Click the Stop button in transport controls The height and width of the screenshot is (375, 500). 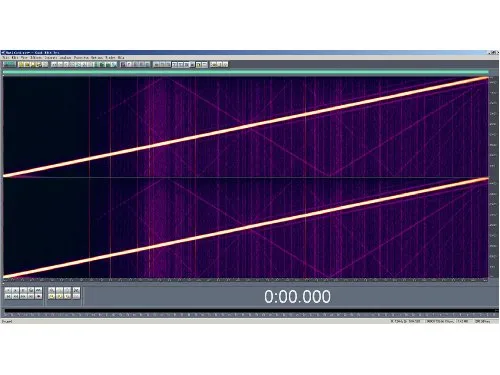8,290
